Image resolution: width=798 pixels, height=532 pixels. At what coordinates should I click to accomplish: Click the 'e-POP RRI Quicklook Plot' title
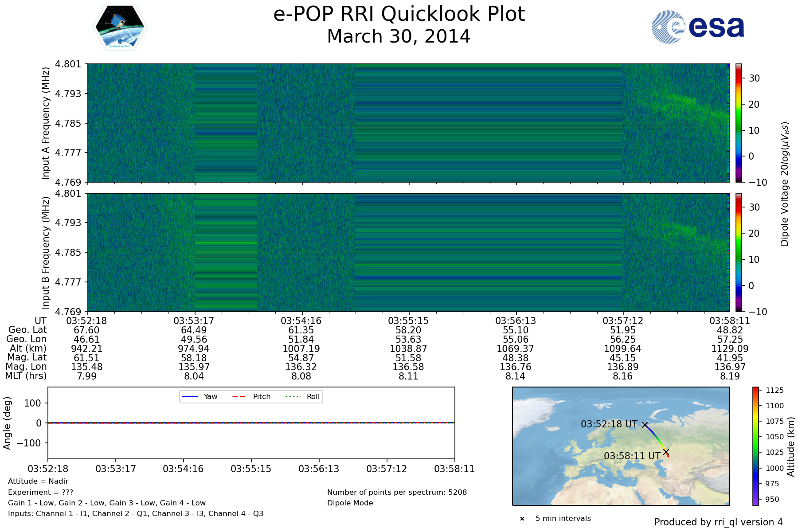[399, 14]
